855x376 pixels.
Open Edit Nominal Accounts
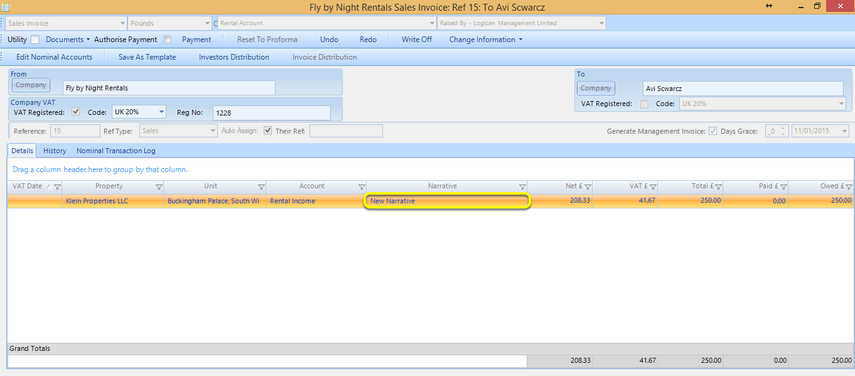point(54,57)
